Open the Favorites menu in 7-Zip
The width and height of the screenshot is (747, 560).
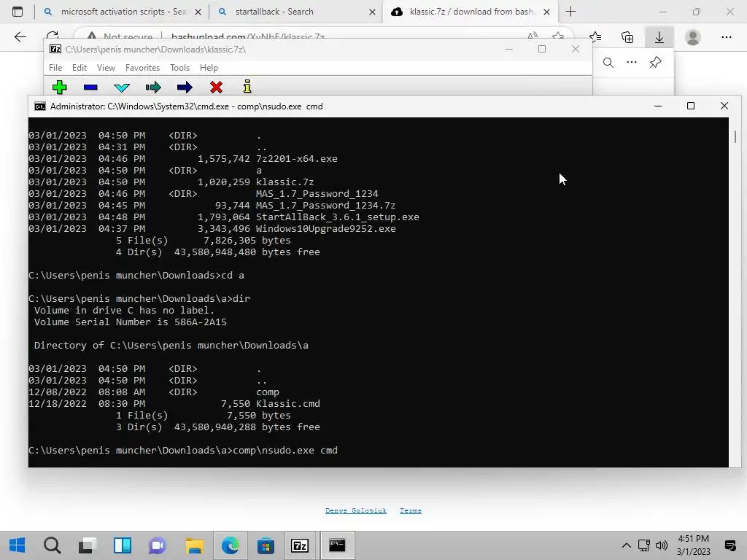point(142,68)
